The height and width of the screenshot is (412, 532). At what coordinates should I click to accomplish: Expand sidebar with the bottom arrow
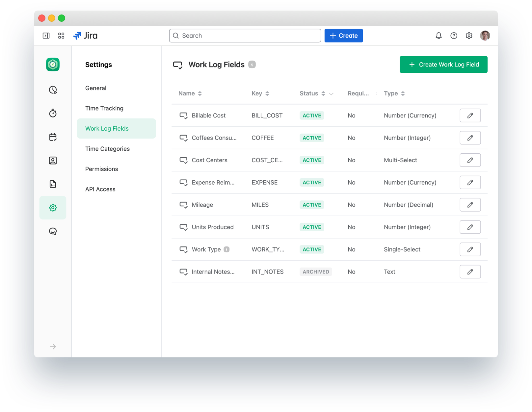pyautogui.click(x=53, y=347)
